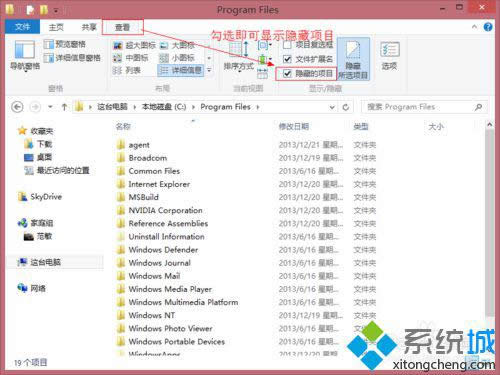Collapse the ribbon using the chevron
Viewport: 500px width, 375px height.
tap(474, 27)
